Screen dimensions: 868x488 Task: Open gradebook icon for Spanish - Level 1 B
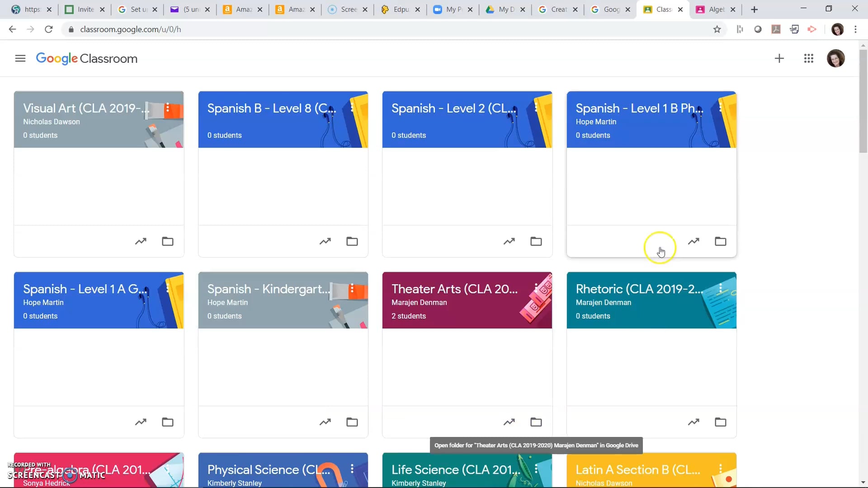pos(693,241)
